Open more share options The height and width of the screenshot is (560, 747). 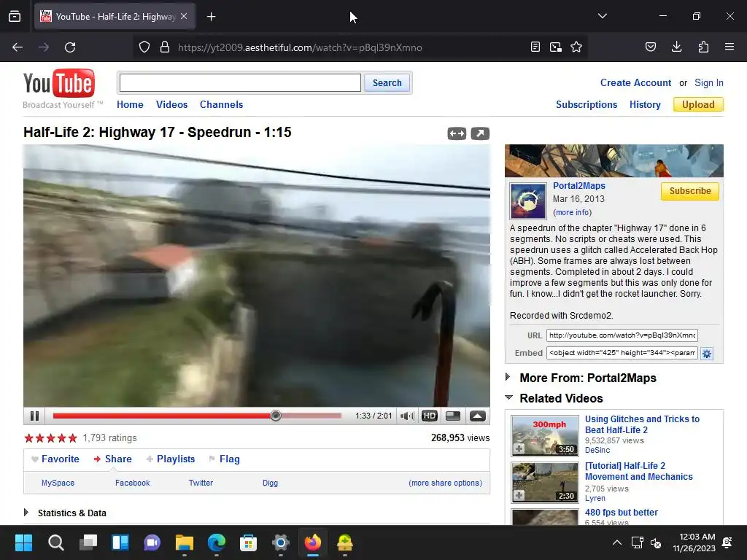[x=446, y=483]
